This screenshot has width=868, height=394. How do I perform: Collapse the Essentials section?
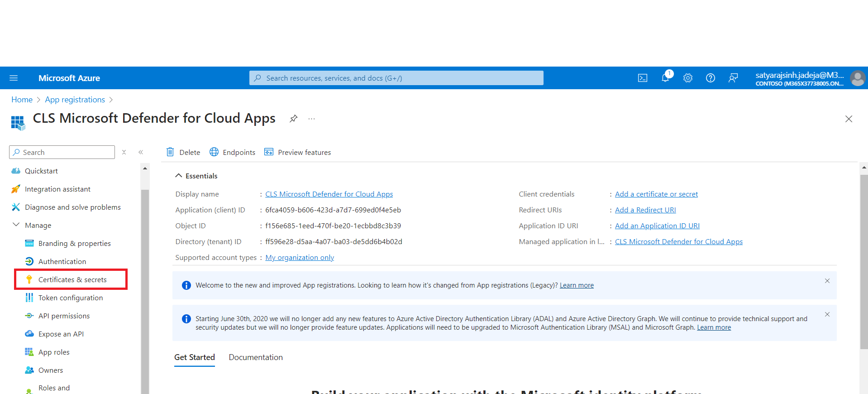click(x=179, y=176)
